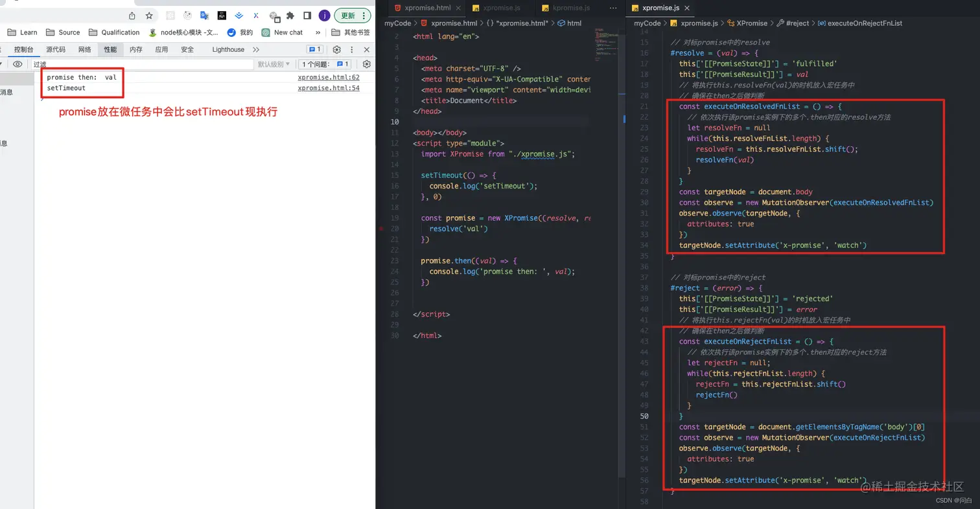This screenshot has height=509, width=980.
Task: Toggle breakpoint on line 20 in xpromise.html
Action: [382, 229]
